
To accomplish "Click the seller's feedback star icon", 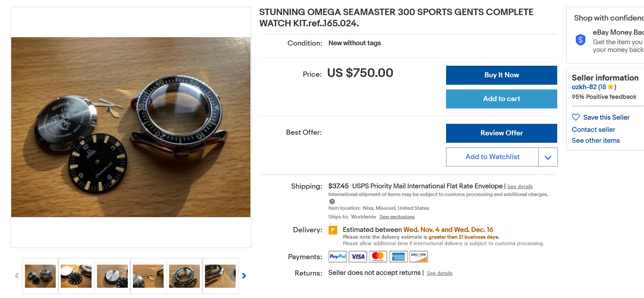I will click(610, 87).
